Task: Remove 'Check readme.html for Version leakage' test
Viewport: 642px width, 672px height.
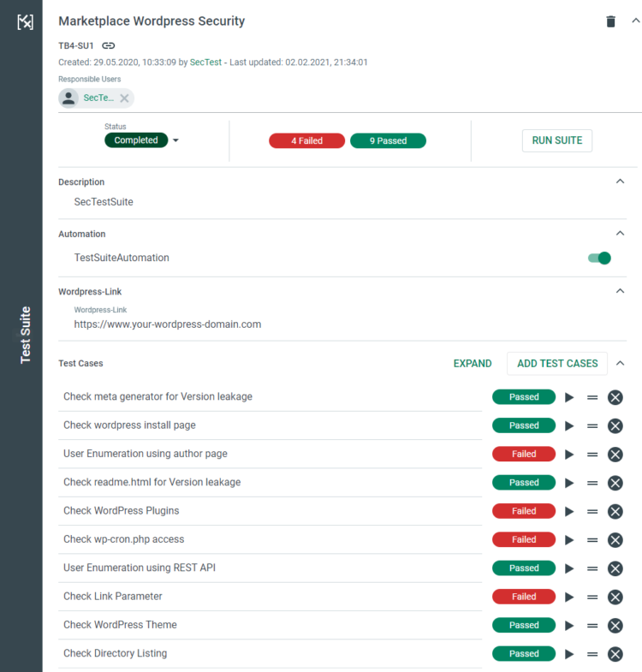Action: pos(615,483)
